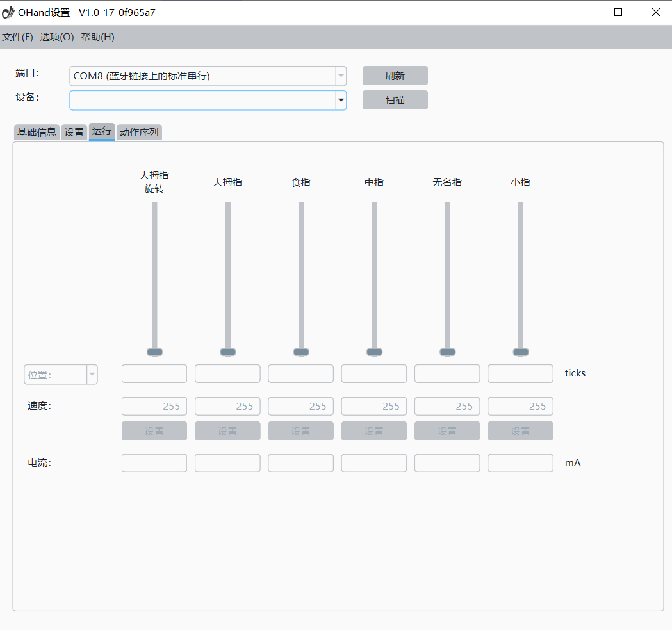Click 设置 button under 大拇指旋转 column
The height and width of the screenshot is (630, 672).
point(154,431)
